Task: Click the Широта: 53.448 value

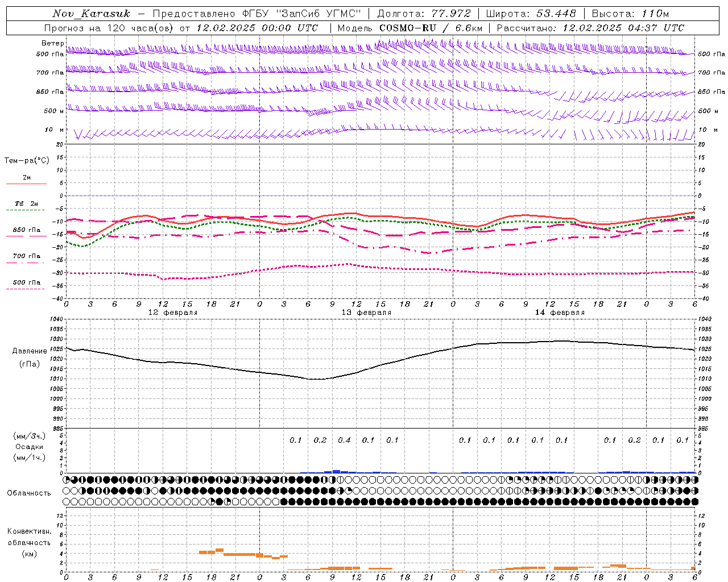Action: pos(531,14)
